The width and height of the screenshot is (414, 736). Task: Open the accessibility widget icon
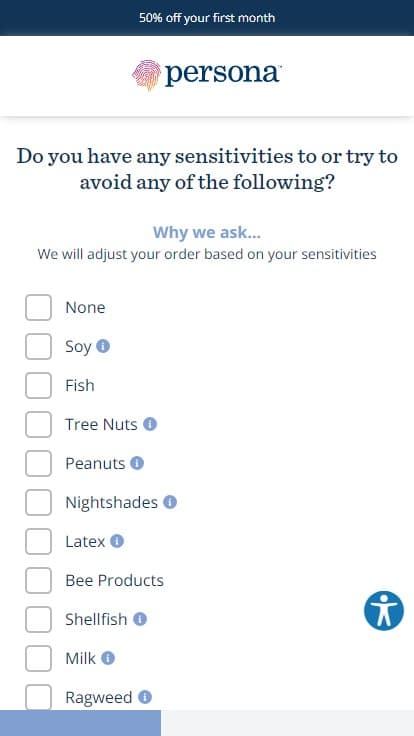[383, 610]
